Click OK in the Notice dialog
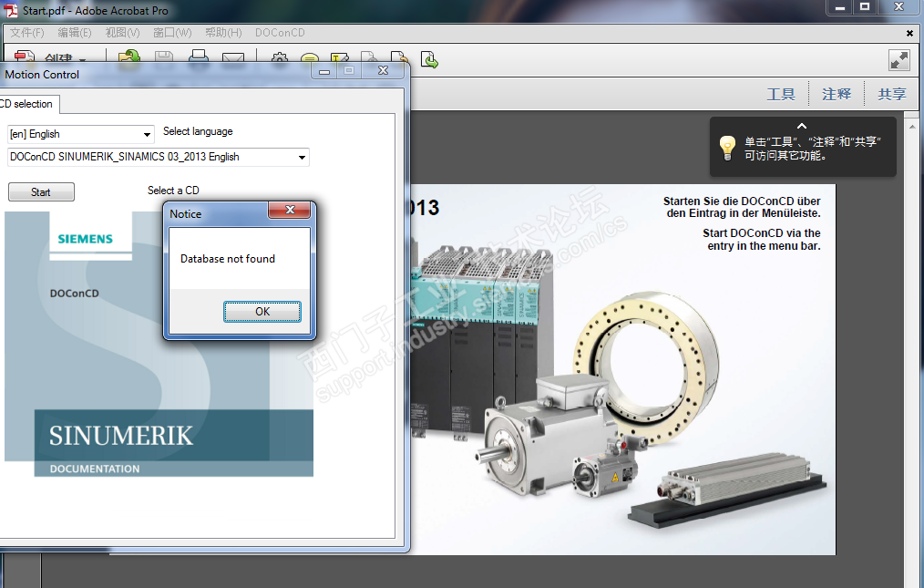This screenshot has width=924, height=588. tap(262, 312)
